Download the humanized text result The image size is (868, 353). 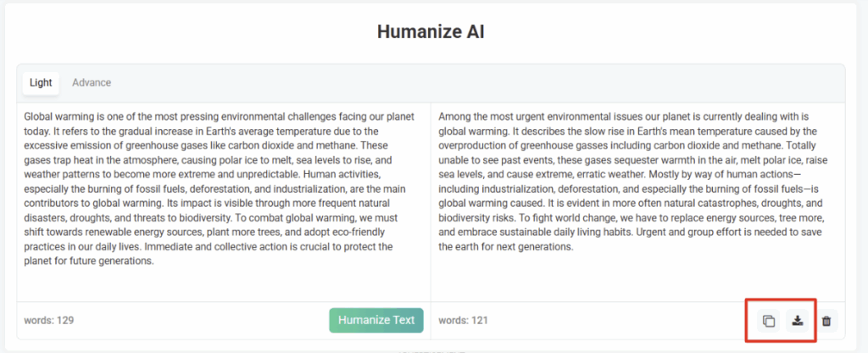[797, 321]
